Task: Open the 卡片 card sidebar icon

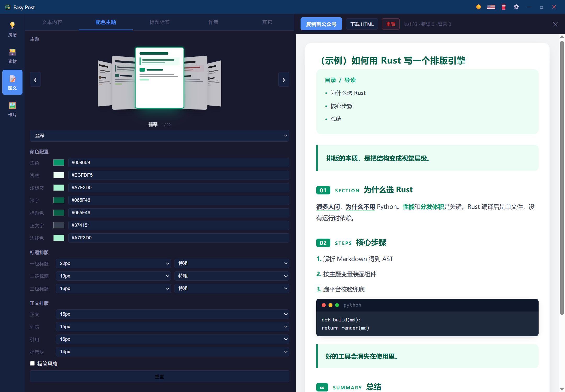Action: (x=12, y=109)
